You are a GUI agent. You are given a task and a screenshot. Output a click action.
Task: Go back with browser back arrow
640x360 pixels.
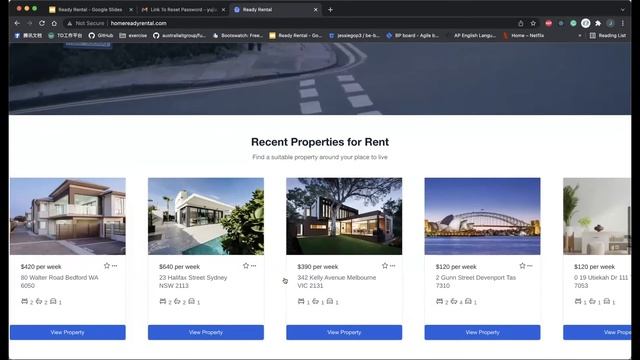(x=17, y=23)
